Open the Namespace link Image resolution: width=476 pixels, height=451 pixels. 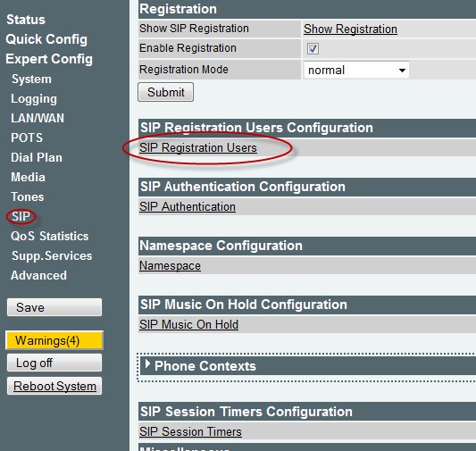click(170, 265)
